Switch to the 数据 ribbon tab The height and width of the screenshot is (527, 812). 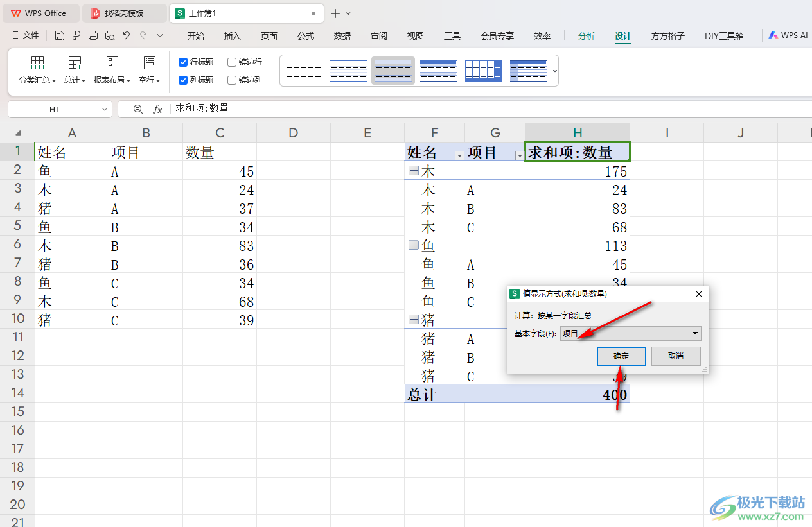pos(342,36)
